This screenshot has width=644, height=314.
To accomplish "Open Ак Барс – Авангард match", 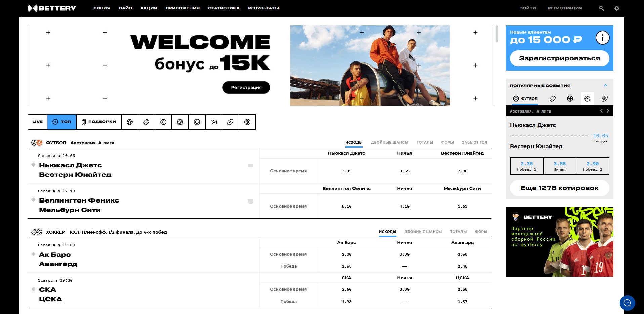I will click(x=58, y=259).
